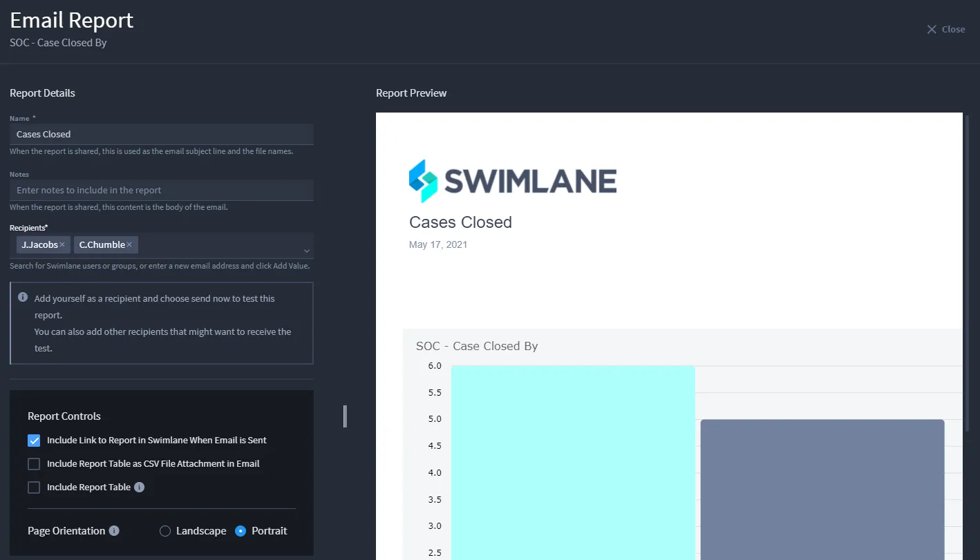
Task: Click the info icon in the test hint box
Action: click(x=23, y=298)
